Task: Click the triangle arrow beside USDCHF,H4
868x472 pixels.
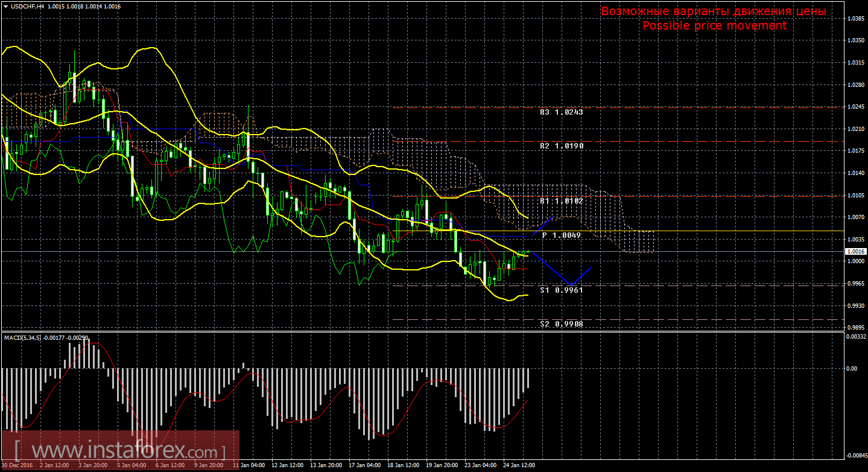Action: coord(5,6)
